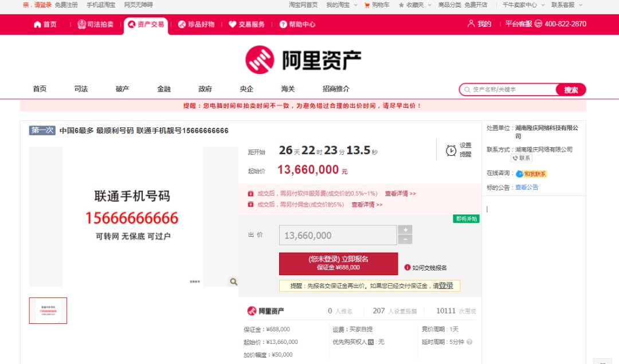The height and width of the screenshot is (364, 619).
Task: Open the 政府 category tab
Action: coord(205,89)
